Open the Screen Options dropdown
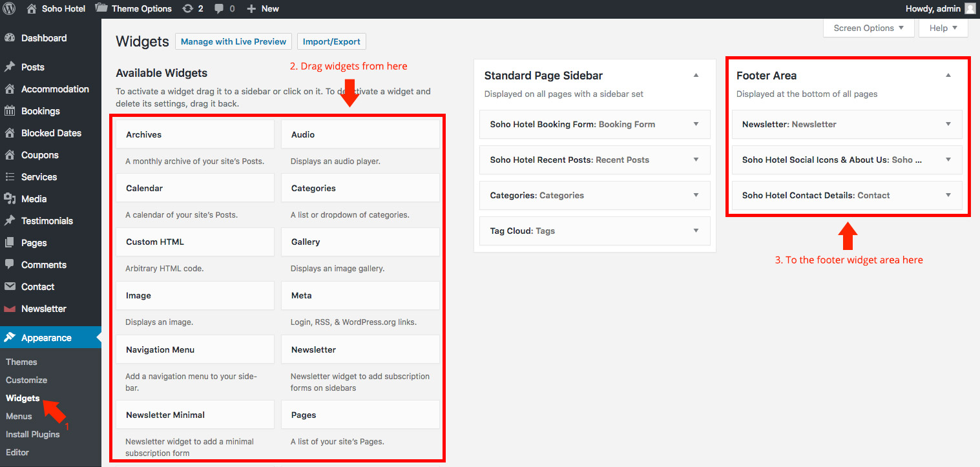980x467 pixels. coord(868,28)
